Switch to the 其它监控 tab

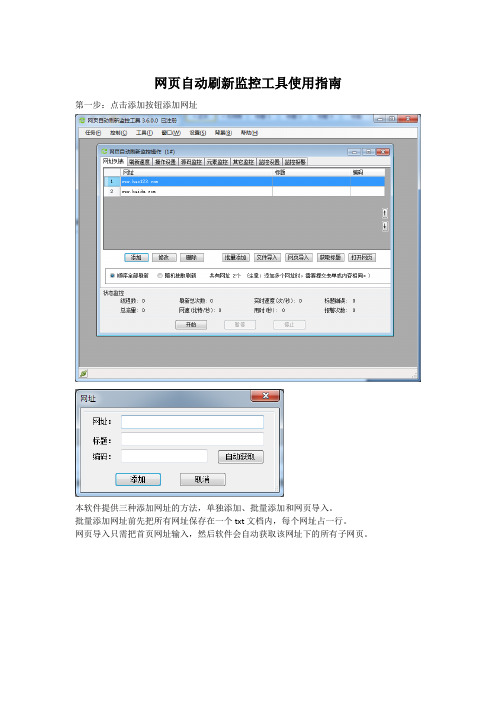(244, 162)
